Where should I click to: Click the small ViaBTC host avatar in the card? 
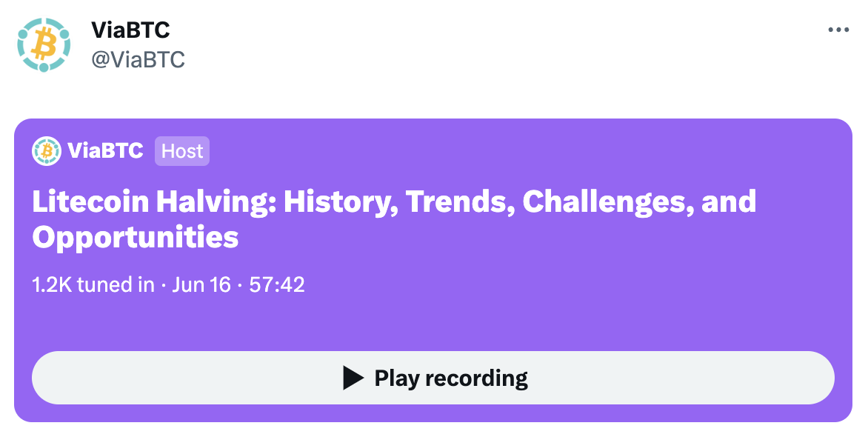(x=46, y=151)
